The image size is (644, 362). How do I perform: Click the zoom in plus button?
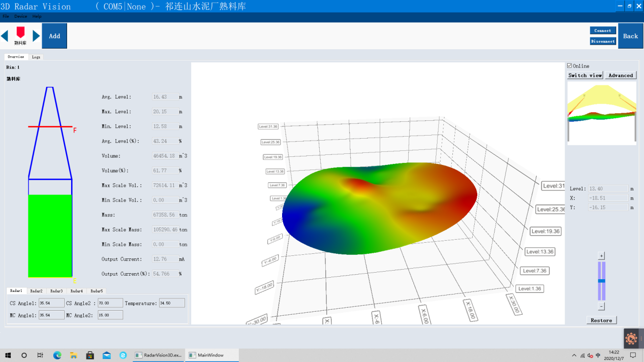(601, 256)
